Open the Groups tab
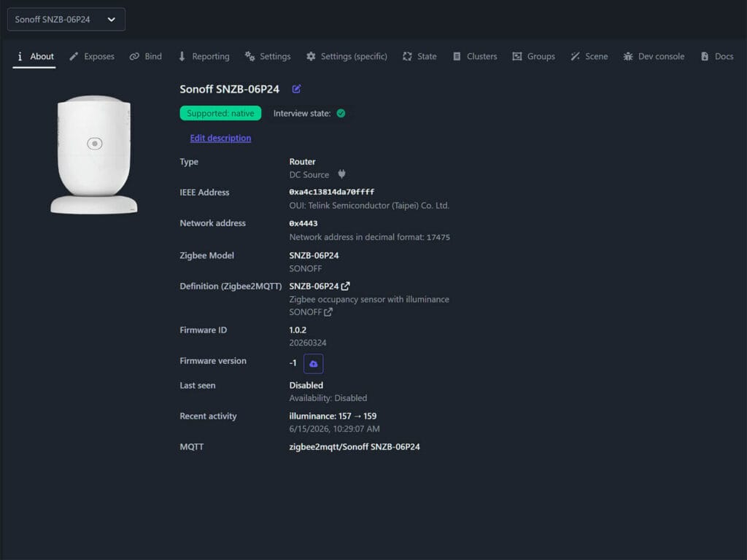Viewport: 747px width, 560px height. coord(533,56)
